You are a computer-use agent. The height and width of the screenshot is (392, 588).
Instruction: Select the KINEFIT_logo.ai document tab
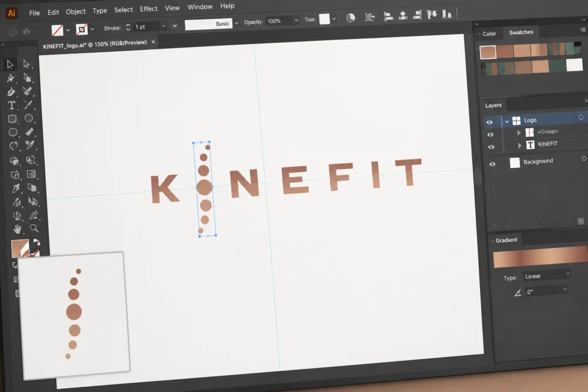pos(95,44)
